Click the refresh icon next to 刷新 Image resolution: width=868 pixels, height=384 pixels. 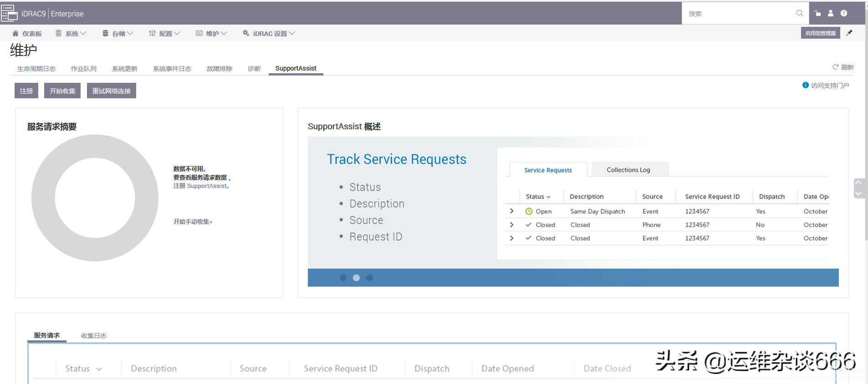coord(836,67)
